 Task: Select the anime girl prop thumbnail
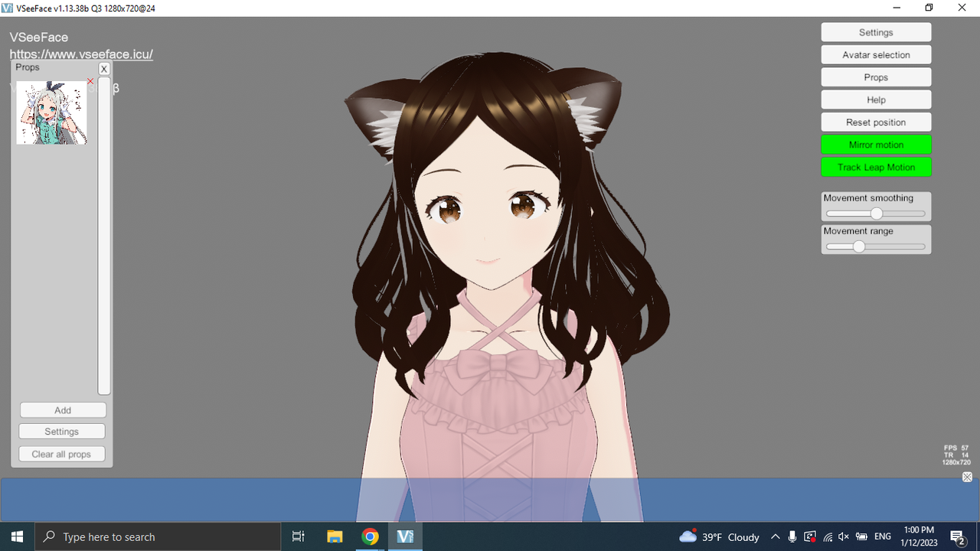51,112
